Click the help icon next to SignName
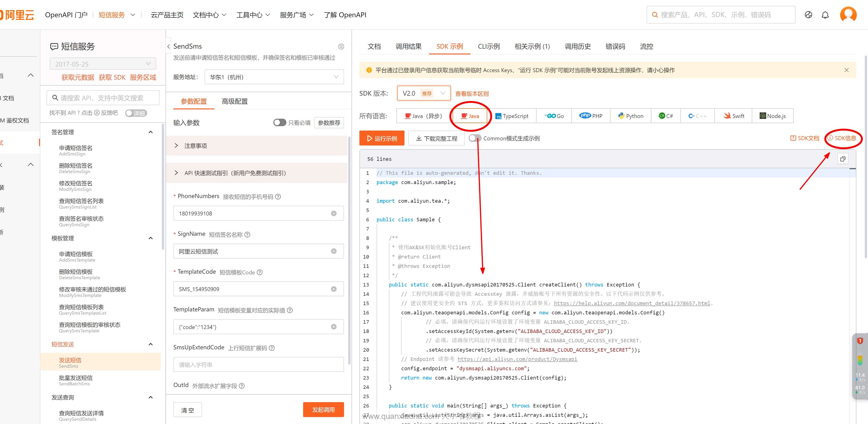 tap(247, 234)
